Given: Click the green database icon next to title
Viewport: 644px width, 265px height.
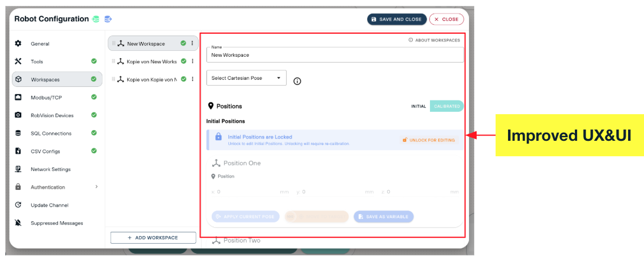Looking at the screenshot, I should [x=96, y=20].
